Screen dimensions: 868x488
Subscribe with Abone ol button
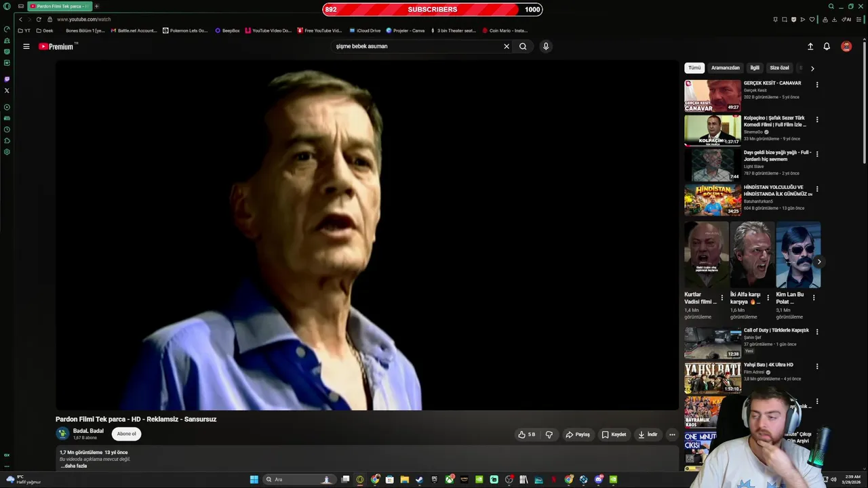tap(126, 434)
